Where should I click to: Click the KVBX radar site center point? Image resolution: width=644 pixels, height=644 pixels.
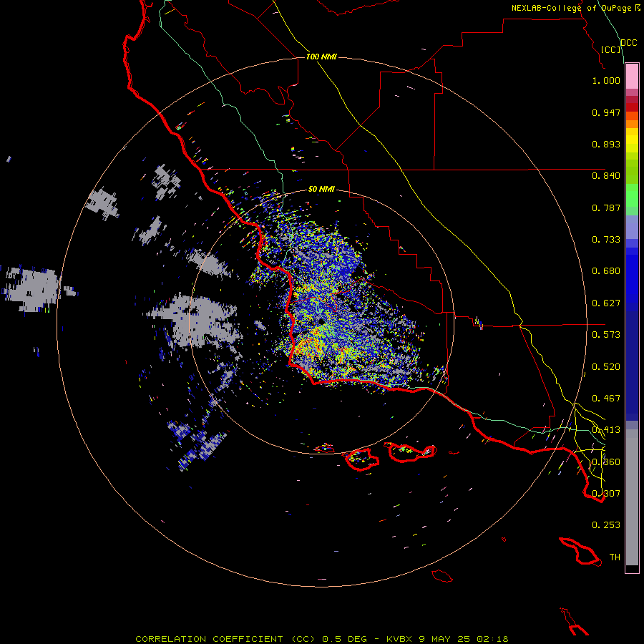coord(321,321)
